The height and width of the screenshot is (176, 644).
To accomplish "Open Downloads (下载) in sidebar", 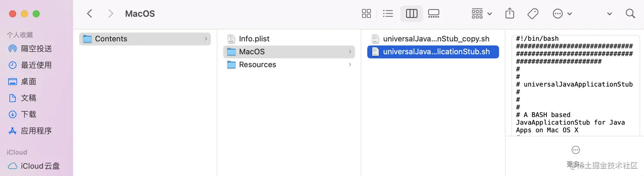I will [29, 114].
